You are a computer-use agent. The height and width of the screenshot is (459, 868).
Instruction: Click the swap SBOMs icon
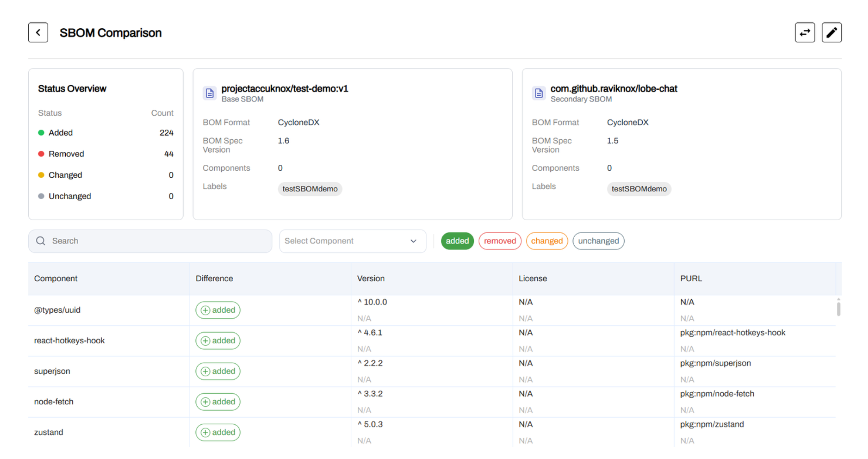coord(804,32)
